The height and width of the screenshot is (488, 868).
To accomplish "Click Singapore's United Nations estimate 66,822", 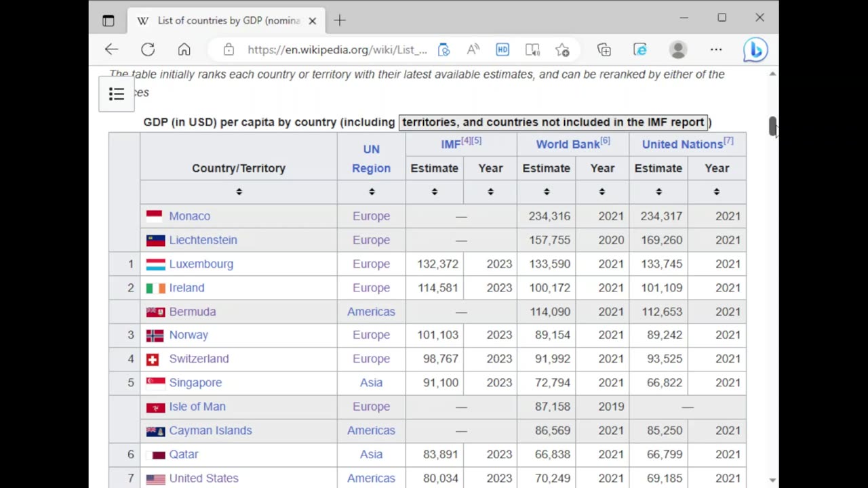I will 665,383.
